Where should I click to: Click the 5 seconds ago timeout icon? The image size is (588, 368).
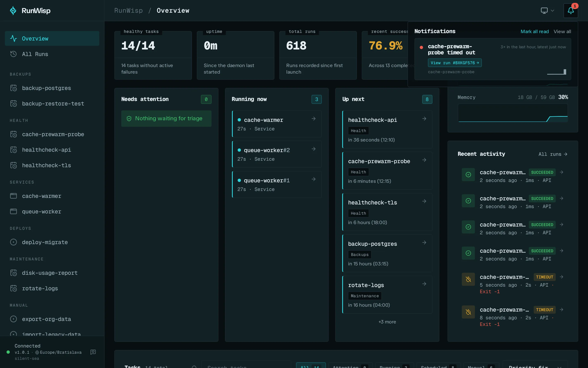click(x=468, y=279)
